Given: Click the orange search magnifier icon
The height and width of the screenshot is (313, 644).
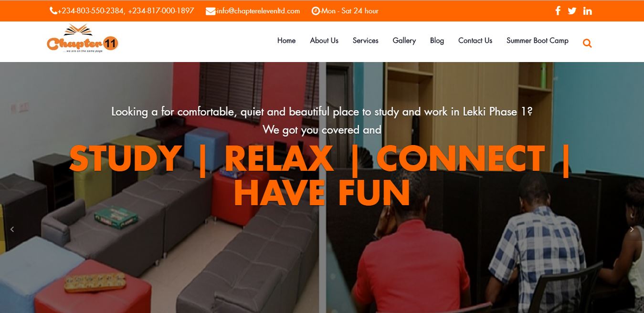Looking at the screenshot, I should [587, 43].
